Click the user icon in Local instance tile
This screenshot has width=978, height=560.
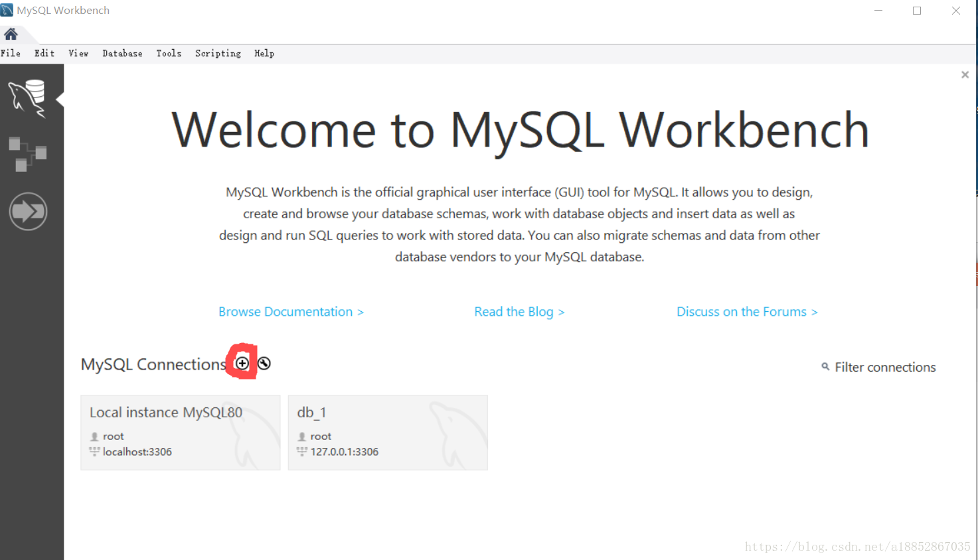coord(94,437)
